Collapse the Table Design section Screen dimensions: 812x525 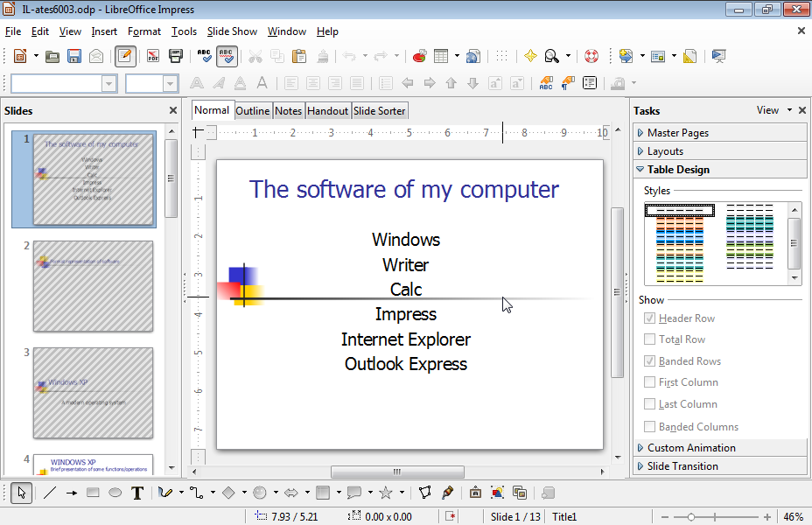click(x=720, y=169)
